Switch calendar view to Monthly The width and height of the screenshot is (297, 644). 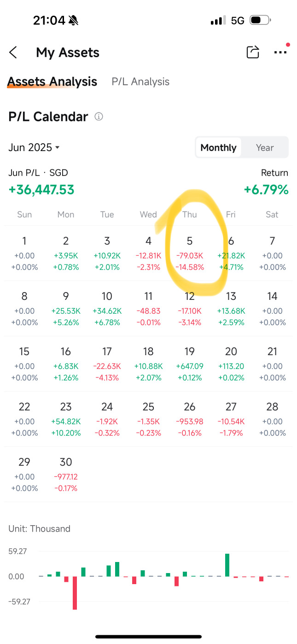[218, 147]
